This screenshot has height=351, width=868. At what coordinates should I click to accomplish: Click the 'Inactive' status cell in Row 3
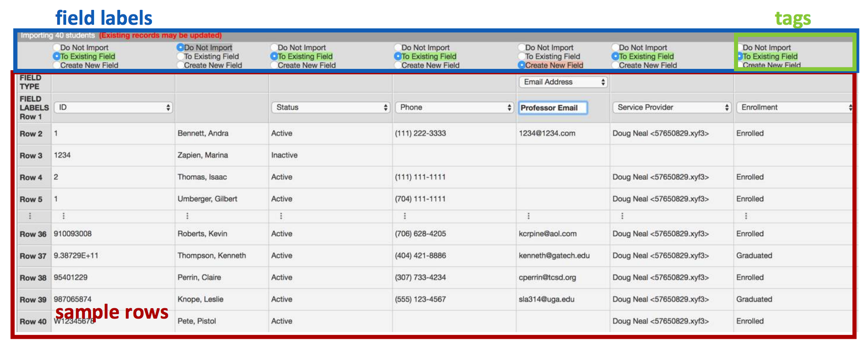point(284,155)
